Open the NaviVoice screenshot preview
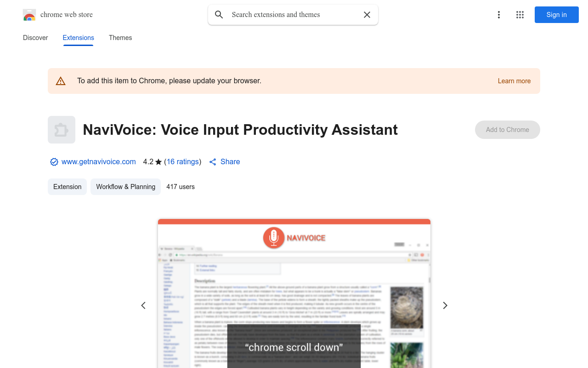The width and height of the screenshot is (588, 368). pos(294,293)
